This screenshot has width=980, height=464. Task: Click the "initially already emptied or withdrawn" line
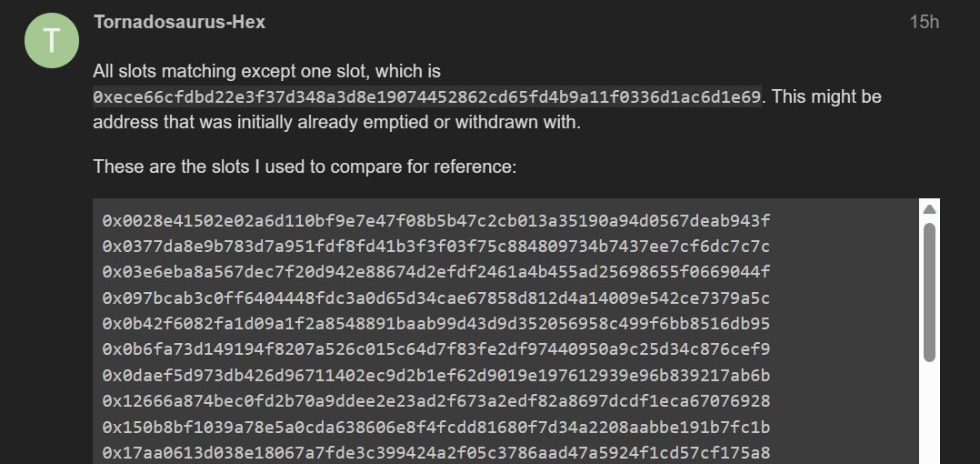336,122
